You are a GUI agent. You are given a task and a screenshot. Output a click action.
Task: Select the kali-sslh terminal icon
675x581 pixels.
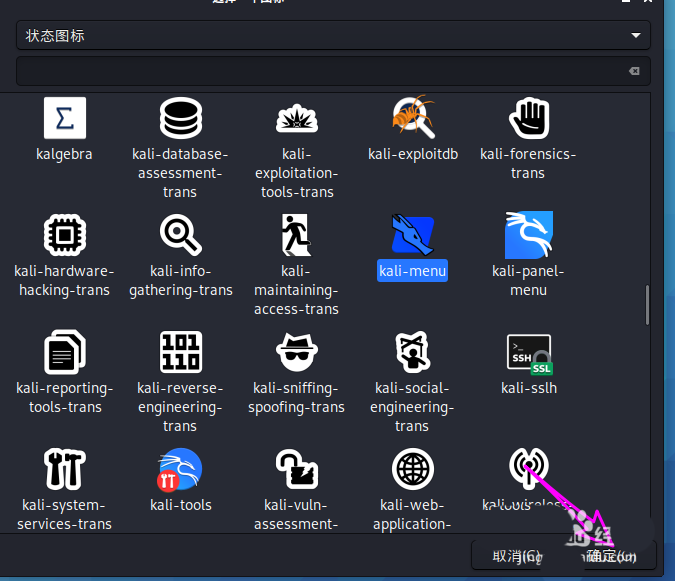tap(528, 353)
